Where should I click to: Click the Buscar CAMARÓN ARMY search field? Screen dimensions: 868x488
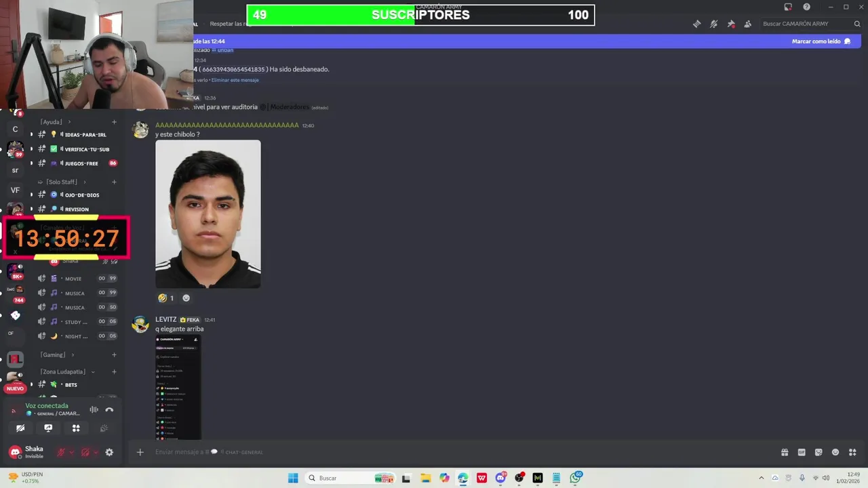click(x=810, y=24)
